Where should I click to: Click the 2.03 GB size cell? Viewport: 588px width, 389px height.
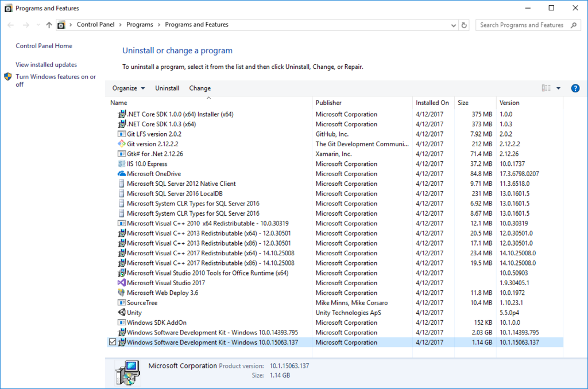(x=482, y=332)
